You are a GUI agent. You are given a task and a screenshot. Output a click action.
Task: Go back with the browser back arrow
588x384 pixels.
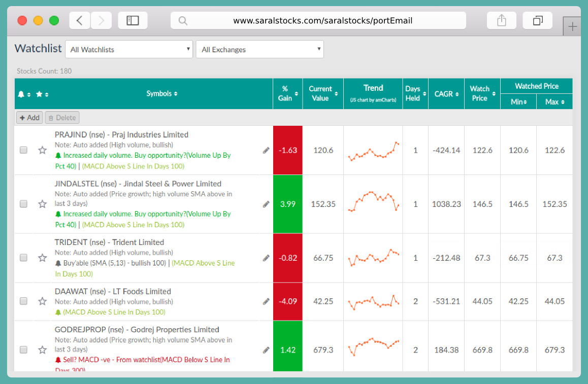(80, 20)
